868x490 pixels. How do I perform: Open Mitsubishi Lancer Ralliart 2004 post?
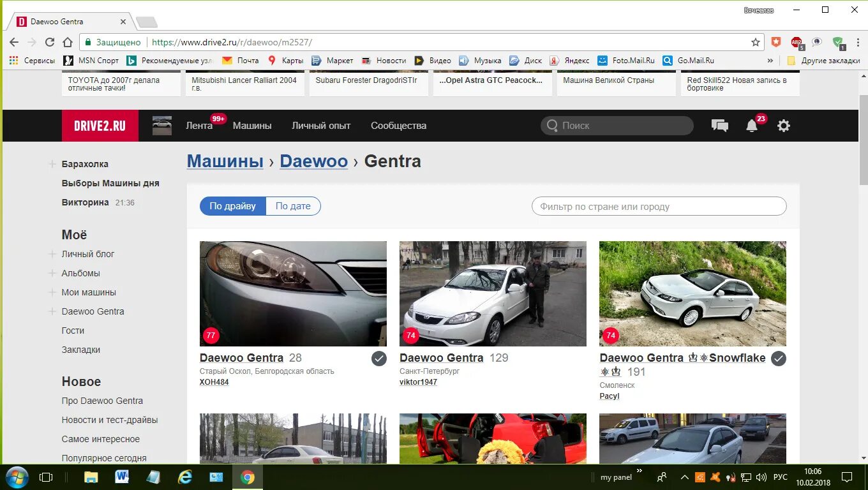pyautogui.click(x=245, y=84)
